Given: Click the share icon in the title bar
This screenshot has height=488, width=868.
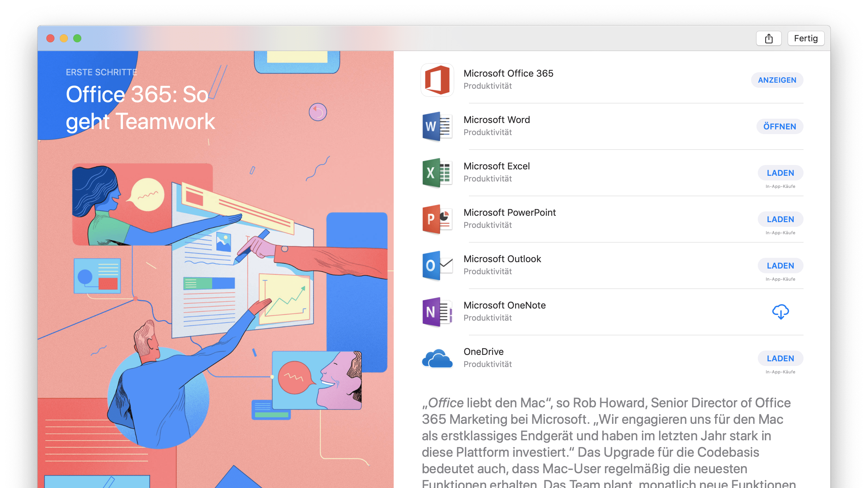Looking at the screenshot, I should [769, 38].
